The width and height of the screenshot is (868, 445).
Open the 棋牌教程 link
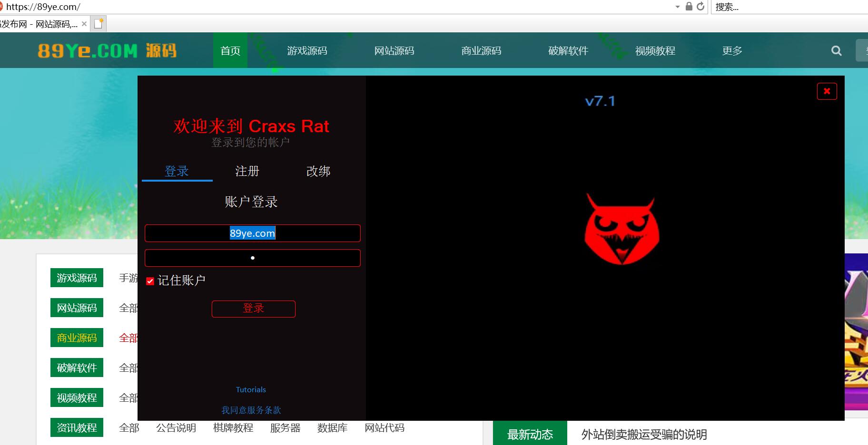pyautogui.click(x=233, y=428)
